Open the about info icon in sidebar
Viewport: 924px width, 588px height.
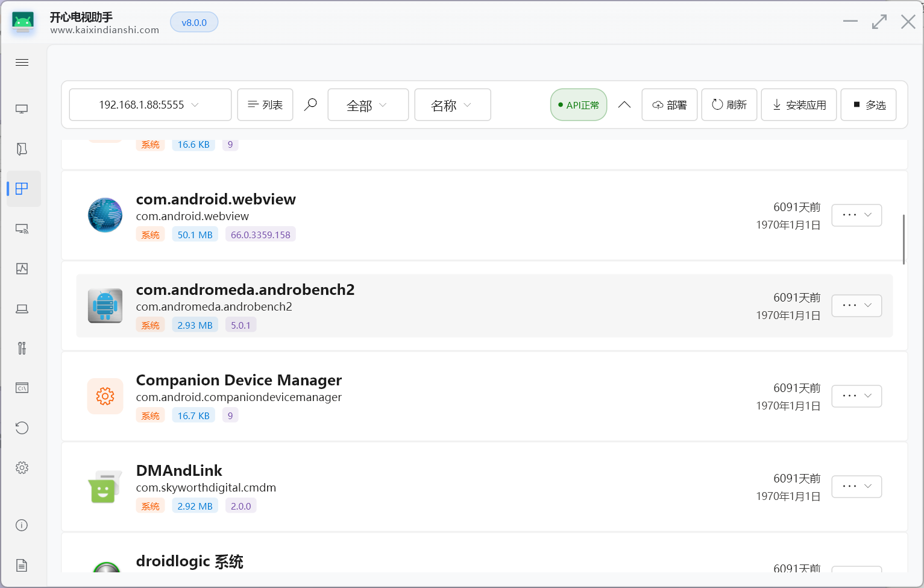click(x=22, y=525)
